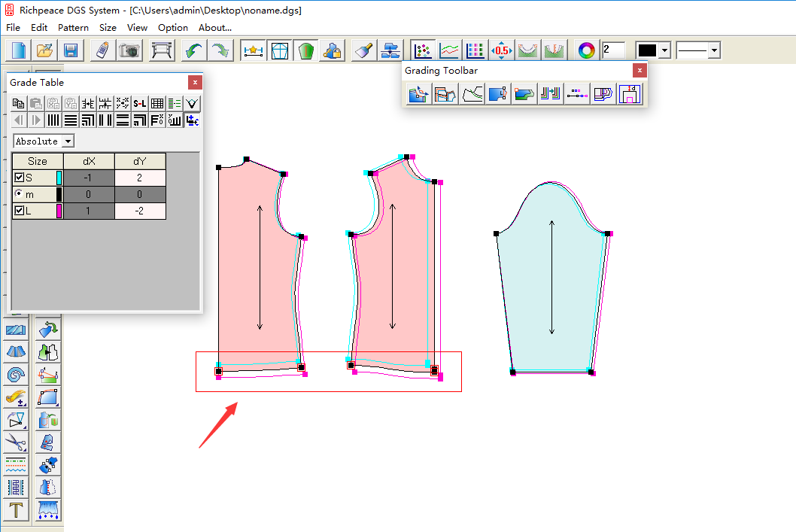Select the first tool in Grading Toolbar
This screenshot has height=532, width=796.
419,94
